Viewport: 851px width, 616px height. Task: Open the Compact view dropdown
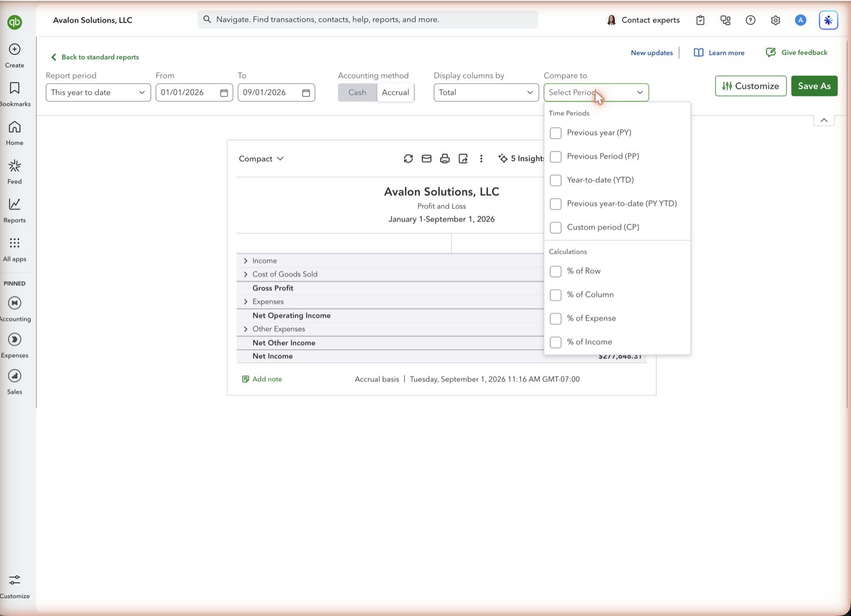click(x=261, y=159)
